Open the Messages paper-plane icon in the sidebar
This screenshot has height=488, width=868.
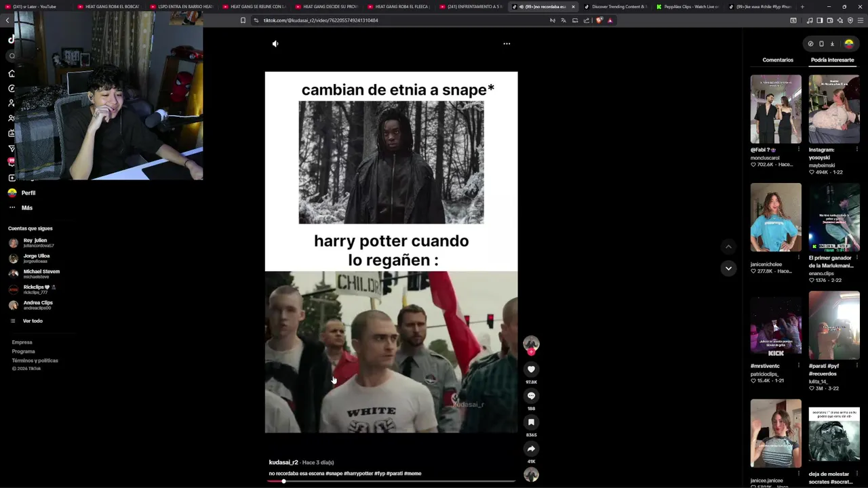click(12, 148)
